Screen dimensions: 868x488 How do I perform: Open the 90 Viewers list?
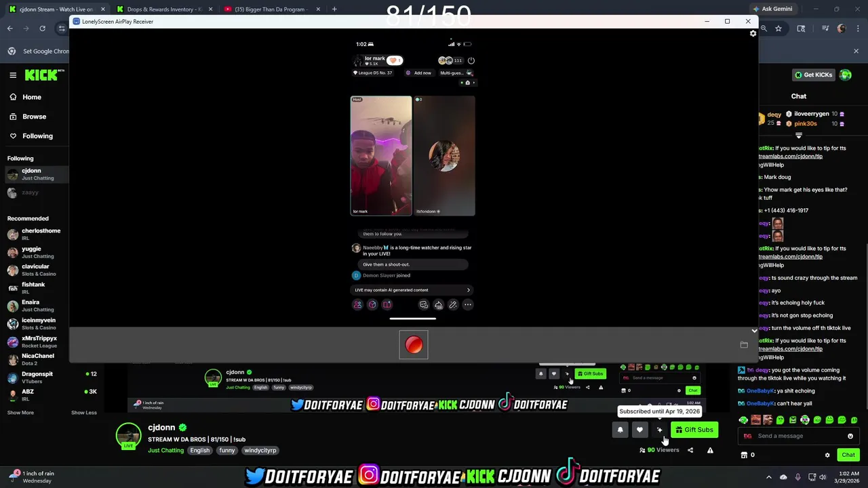click(x=659, y=450)
